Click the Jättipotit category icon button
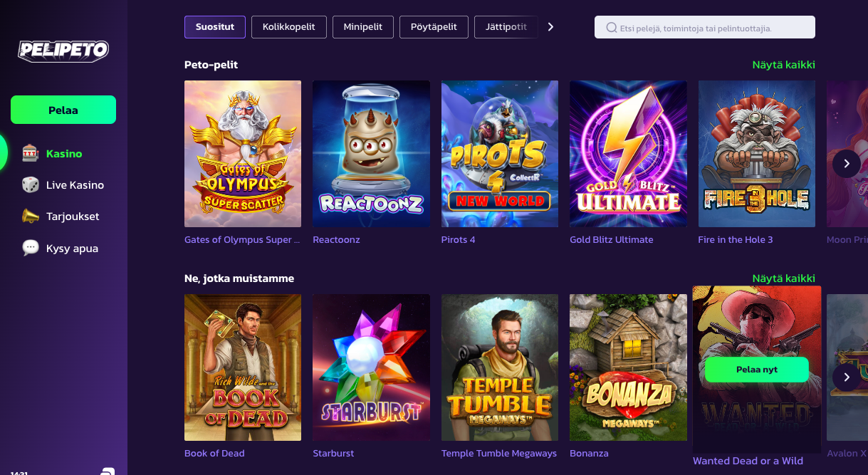The width and height of the screenshot is (868, 475). [506, 26]
